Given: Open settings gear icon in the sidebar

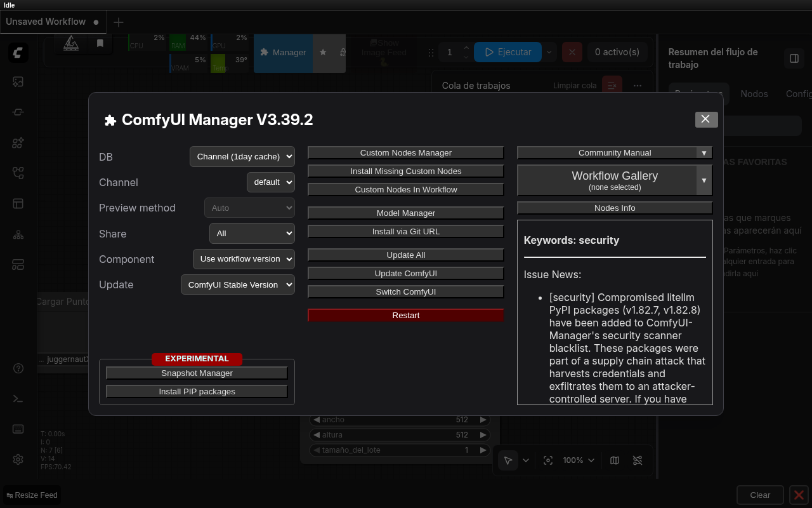Looking at the screenshot, I should 18,459.
